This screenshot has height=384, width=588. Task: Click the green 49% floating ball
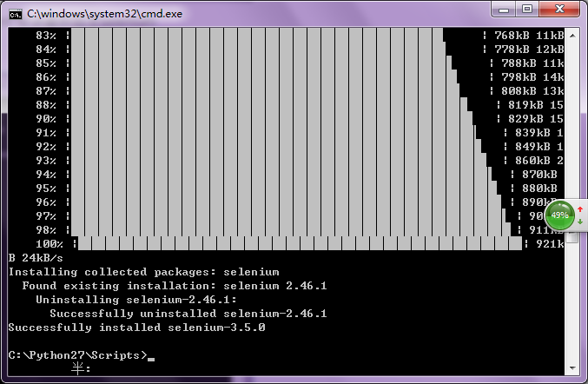tap(559, 215)
